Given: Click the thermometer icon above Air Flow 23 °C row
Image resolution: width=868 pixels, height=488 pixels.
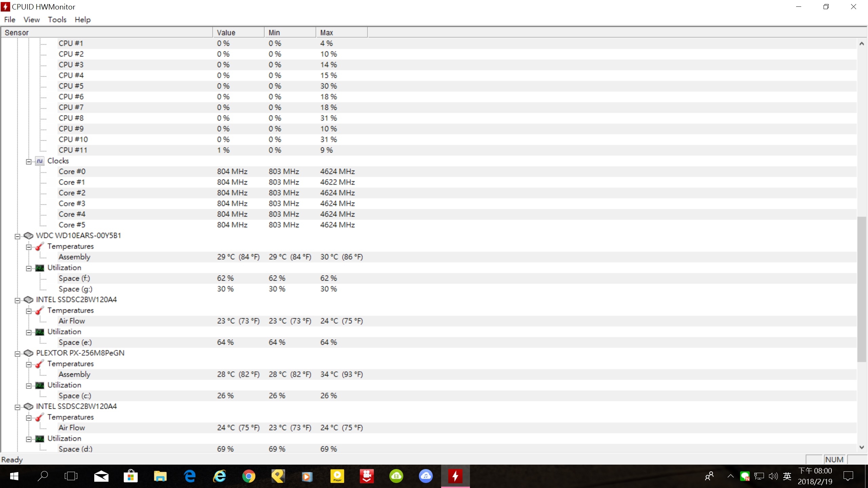Looking at the screenshot, I should tap(40, 310).
